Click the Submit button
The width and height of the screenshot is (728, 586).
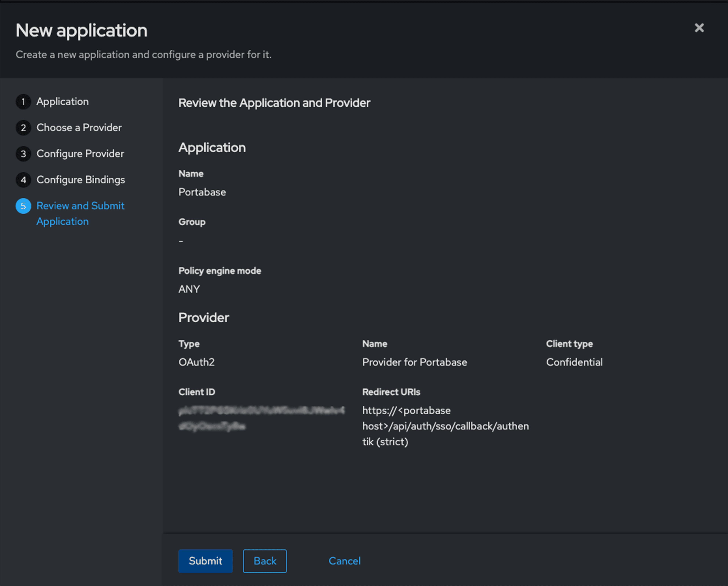pyautogui.click(x=205, y=561)
